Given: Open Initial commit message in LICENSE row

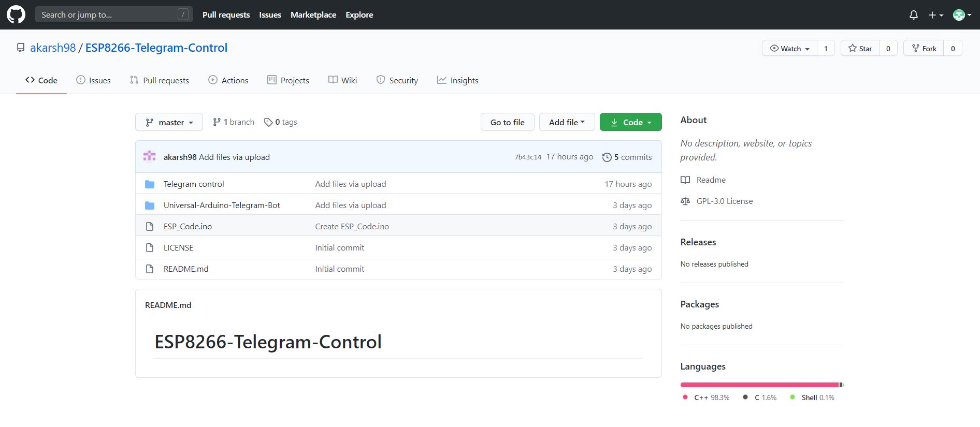Looking at the screenshot, I should click(339, 247).
